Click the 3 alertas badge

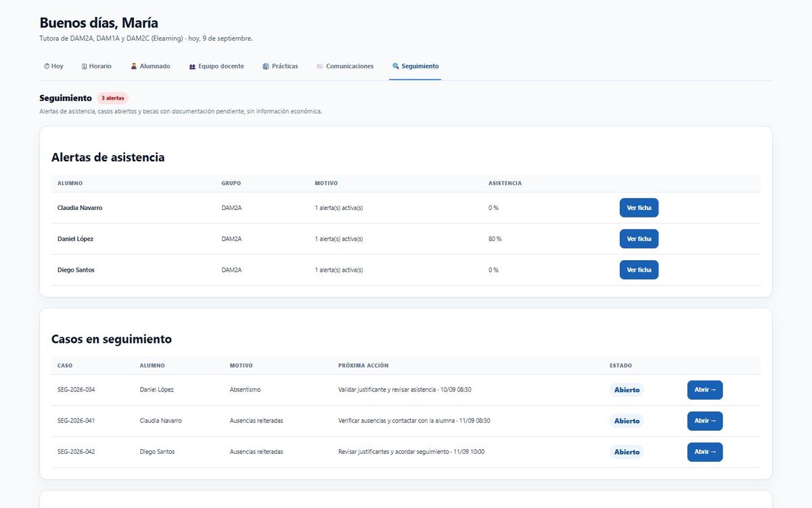pos(112,98)
